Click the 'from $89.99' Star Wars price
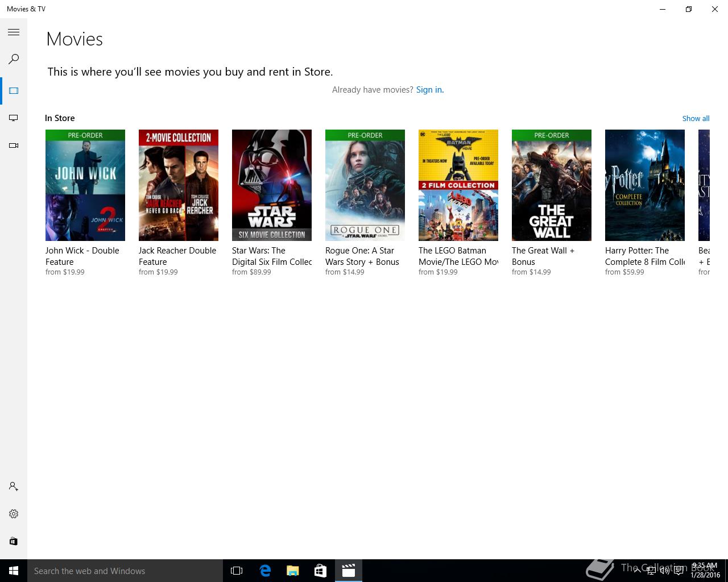 tap(251, 272)
